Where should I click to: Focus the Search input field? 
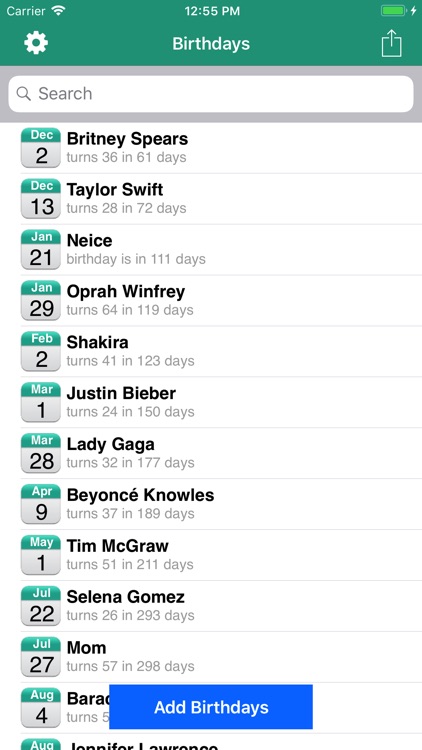click(211, 94)
